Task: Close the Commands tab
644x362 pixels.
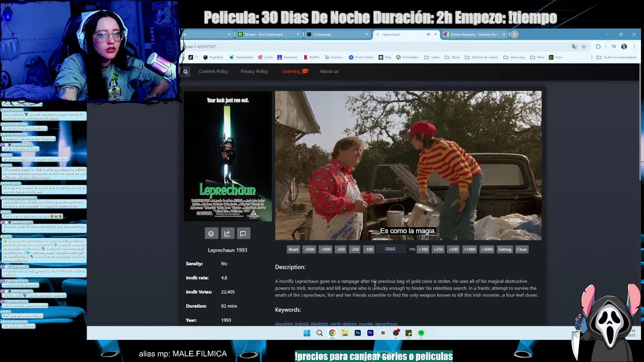Action: (366, 34)
